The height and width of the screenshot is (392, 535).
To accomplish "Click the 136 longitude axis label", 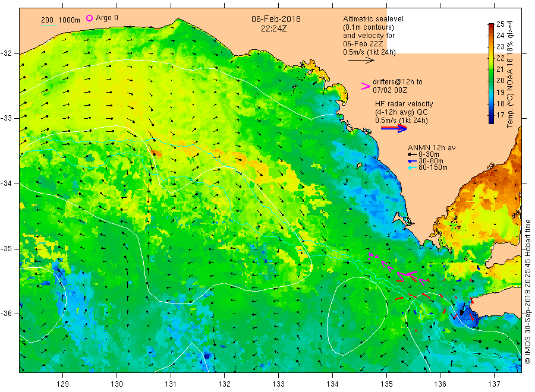I will (440, 384).
